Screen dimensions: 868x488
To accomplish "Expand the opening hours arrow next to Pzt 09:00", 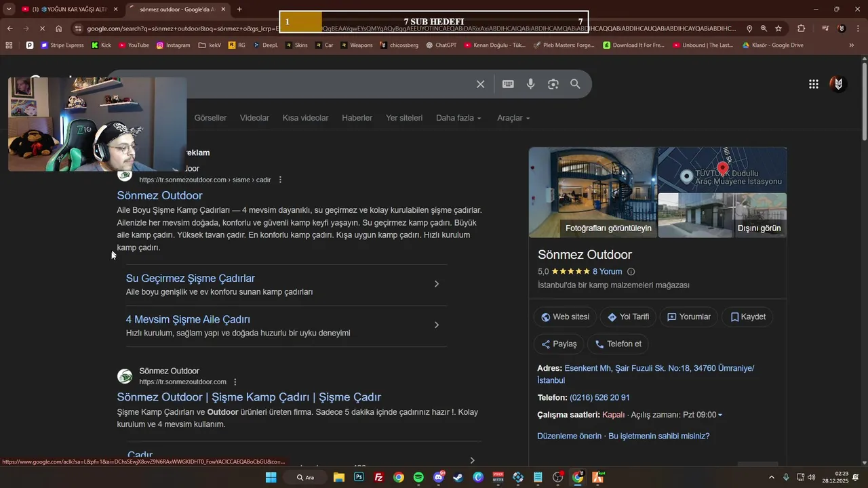I will click(x=720, y=415).
